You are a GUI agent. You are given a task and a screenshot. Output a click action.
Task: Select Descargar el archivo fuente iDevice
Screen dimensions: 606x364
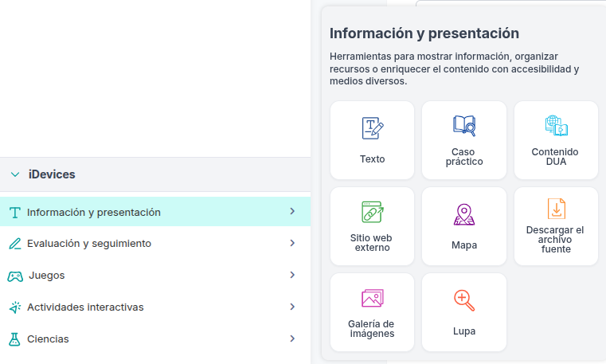[x=556, y=209]
